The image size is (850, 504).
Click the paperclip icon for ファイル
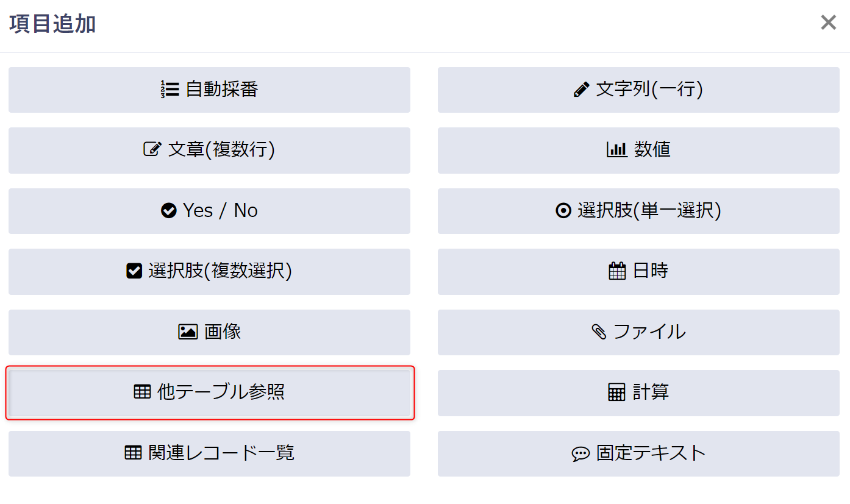[599, 332]
